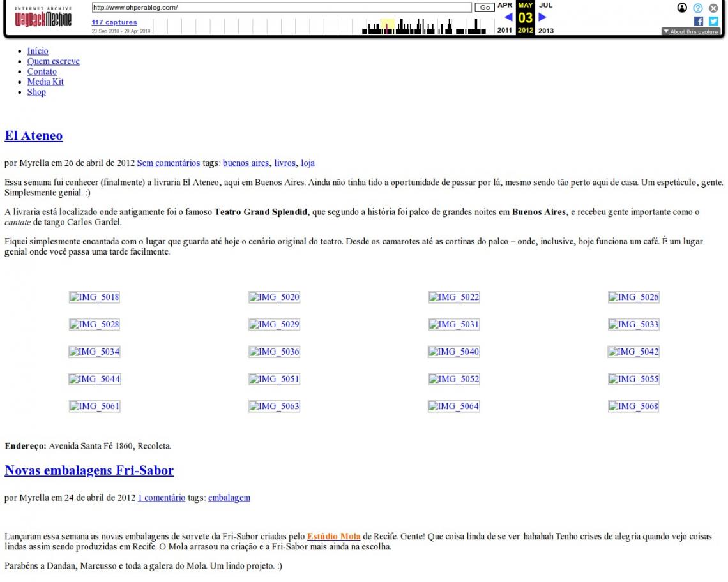The image size is (728, 582).
Task: Open thumbnail IMG_5029
Action: point(275,324)
